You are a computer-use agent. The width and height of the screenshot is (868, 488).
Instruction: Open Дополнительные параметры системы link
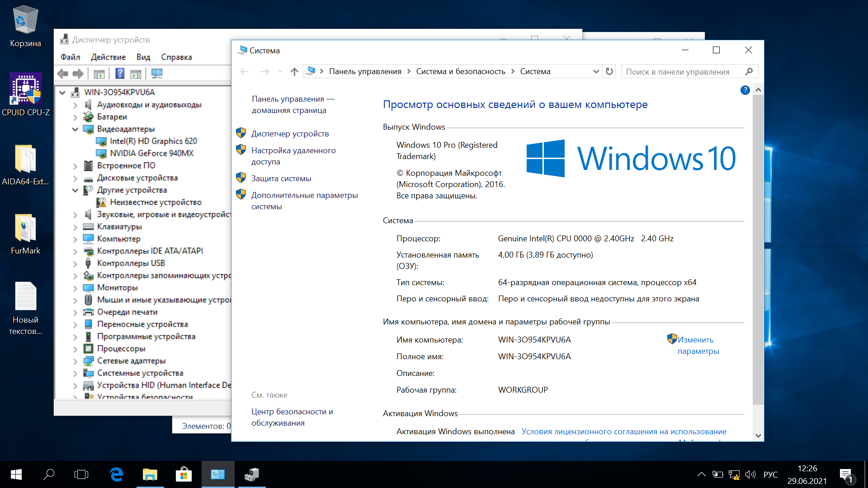point(304,201)
